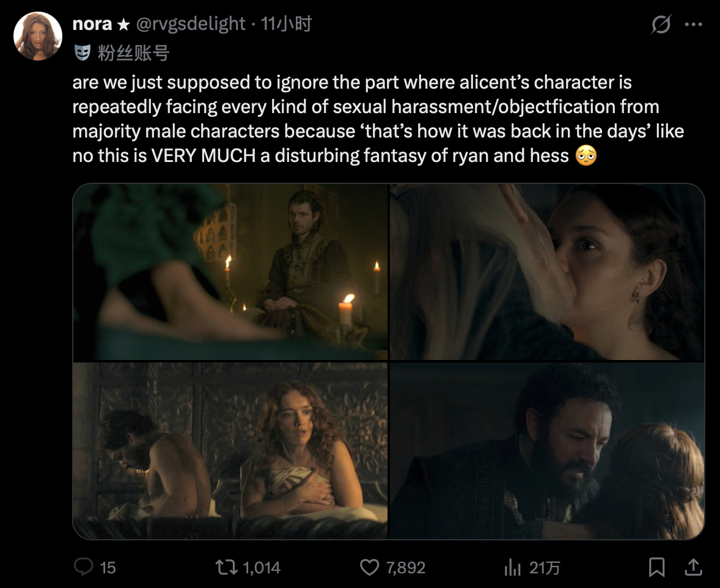Image resolution: width=720 pixels, height=588 pixels.
Task: View analytics via the 21万 bar chart icon
Action: pos(512,567)
